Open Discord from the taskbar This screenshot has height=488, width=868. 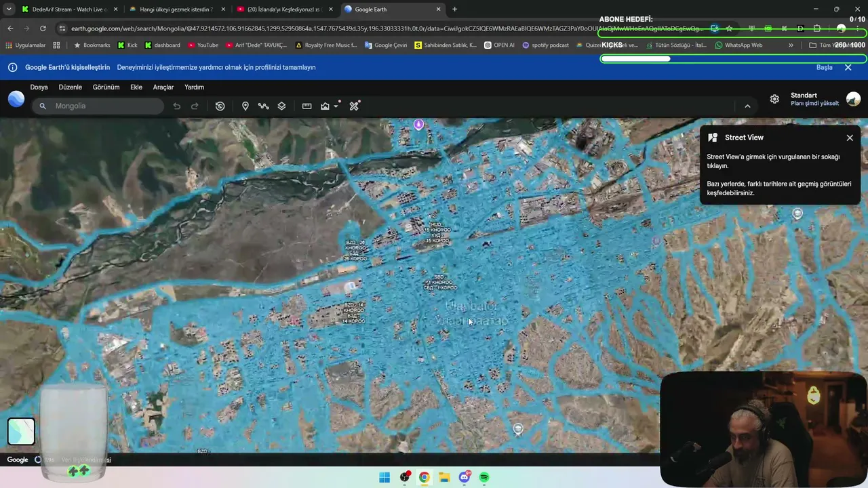pyautogui.click(x=465, y=477)
